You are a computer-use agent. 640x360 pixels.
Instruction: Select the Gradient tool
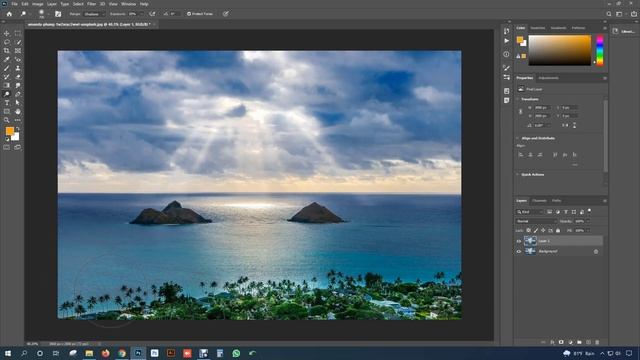(7, 85)
